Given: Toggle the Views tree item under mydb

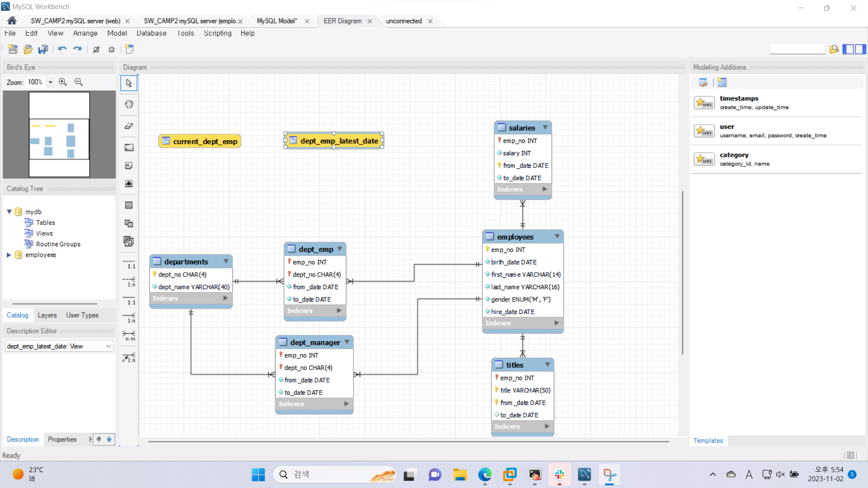Looking at the screenshot, I should pos(44,233).
